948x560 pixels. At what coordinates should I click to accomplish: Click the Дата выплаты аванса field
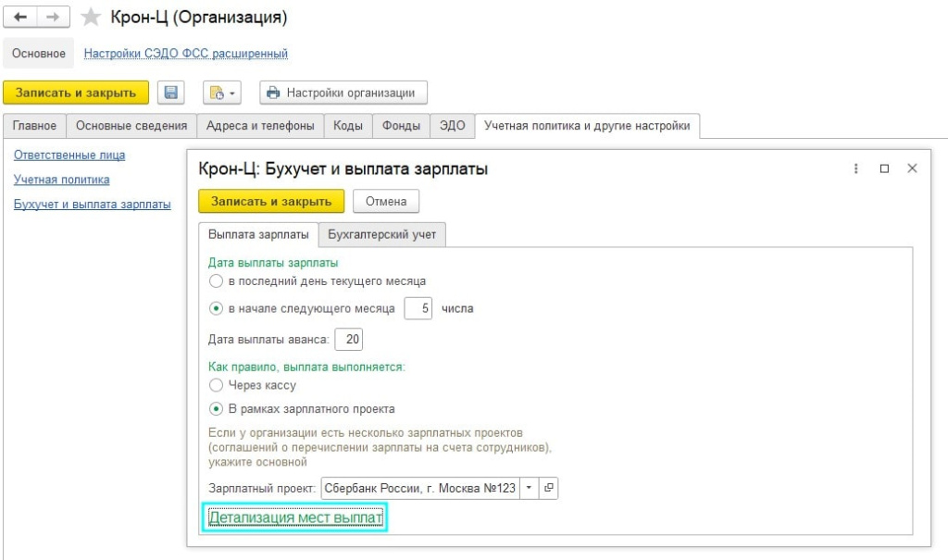point(348,340)
